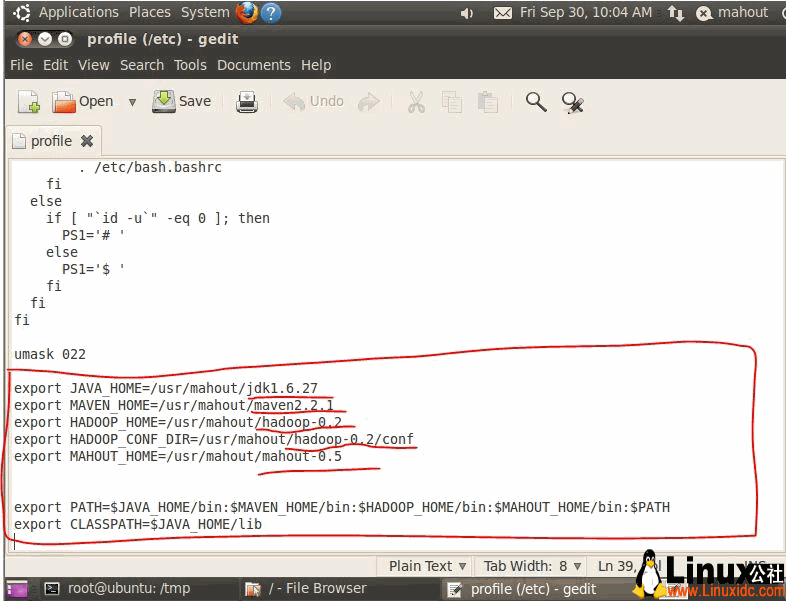Click the 'umask 022' line

point(50,354)
